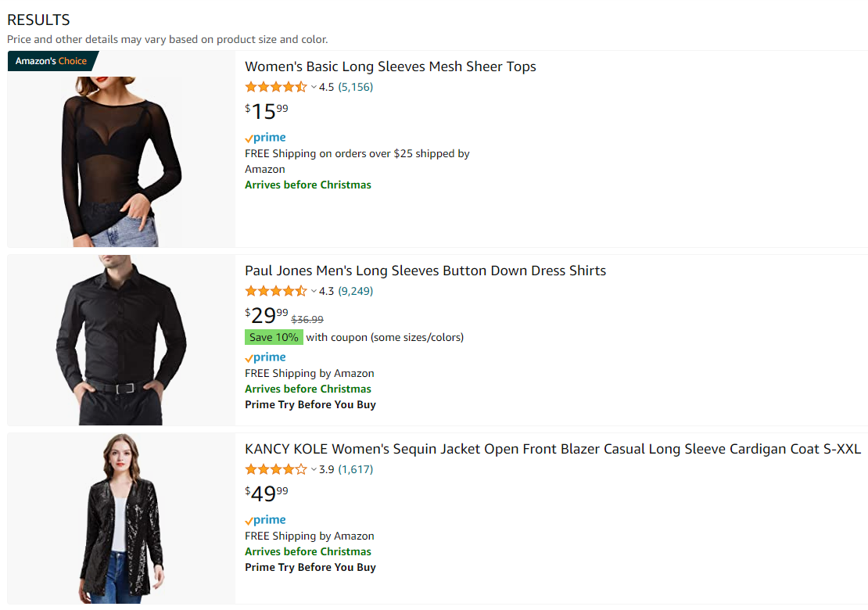Click the $15.99 price of mesh top

267,111
